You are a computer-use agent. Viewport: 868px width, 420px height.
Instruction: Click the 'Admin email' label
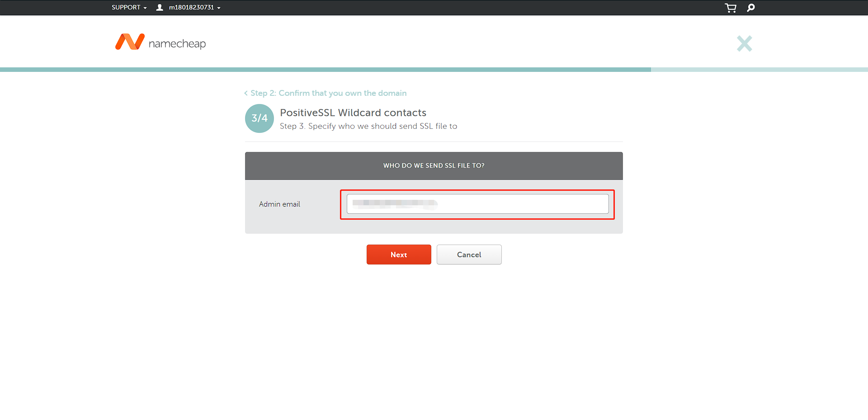(279, 204)
